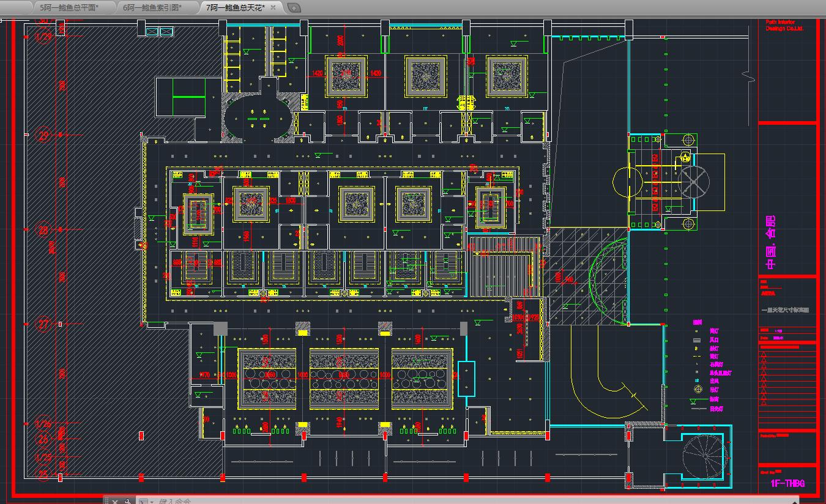Grab the command line drag grip handle

click(x=106, y=502)
